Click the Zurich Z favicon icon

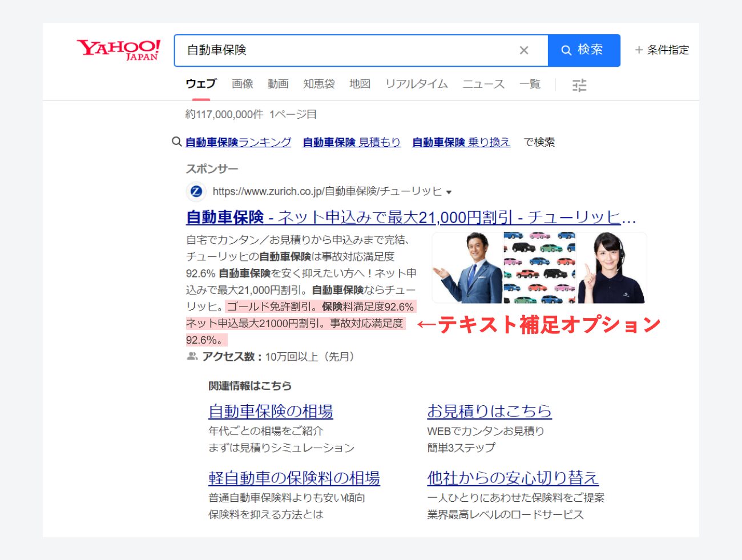[196, 191]
